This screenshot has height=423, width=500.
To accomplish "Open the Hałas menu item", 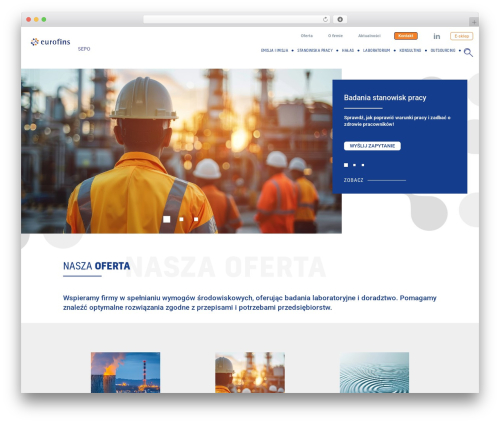I will (348, 50).
